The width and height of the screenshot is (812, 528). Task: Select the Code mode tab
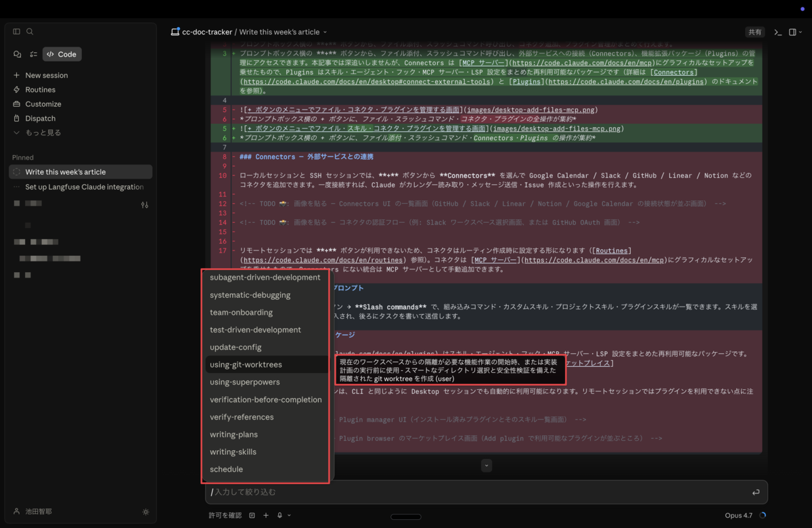(62, 54)
